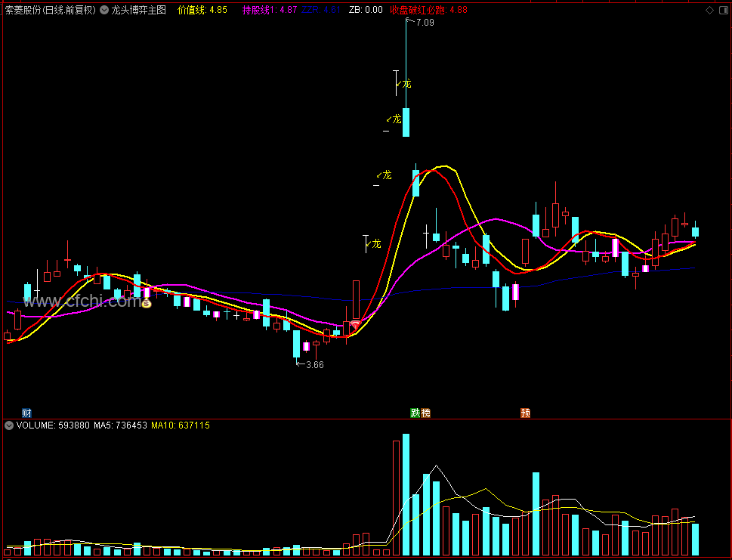Select the VOLUME: 593880 label
This screenshot has height=560, width=732.
click(52, 425)
